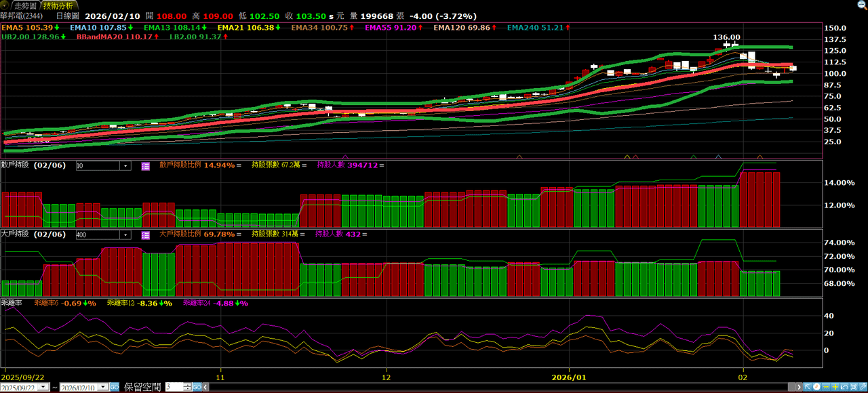This screenshot has width=868, height=393.
Task: Click the yellow minus zoom-out icon
Action: (826, 387)
